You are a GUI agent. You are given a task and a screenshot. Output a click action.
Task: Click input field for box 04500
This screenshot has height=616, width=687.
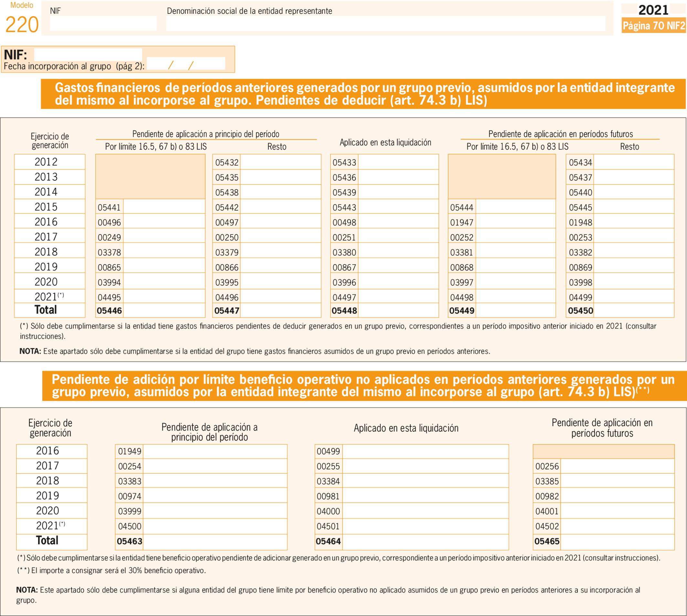[x=215, y=527]
